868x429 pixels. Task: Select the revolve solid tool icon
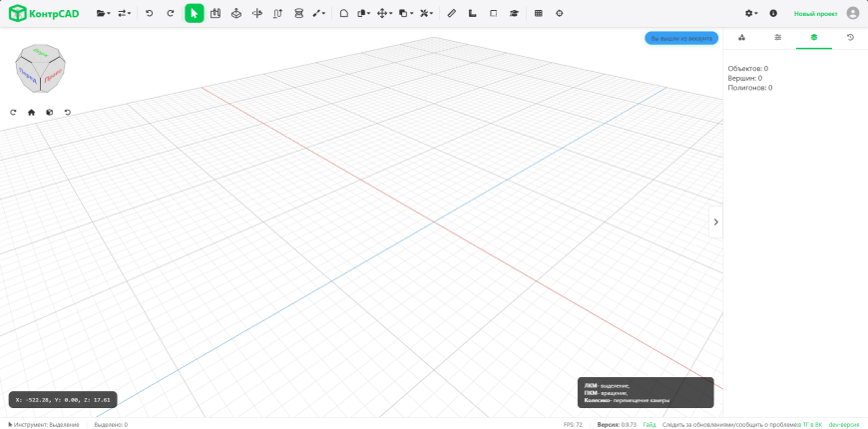[x=236, y=13]
